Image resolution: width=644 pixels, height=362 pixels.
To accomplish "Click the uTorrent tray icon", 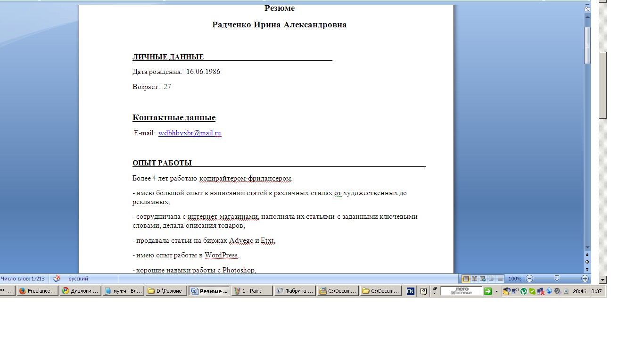I will point(524,291).
